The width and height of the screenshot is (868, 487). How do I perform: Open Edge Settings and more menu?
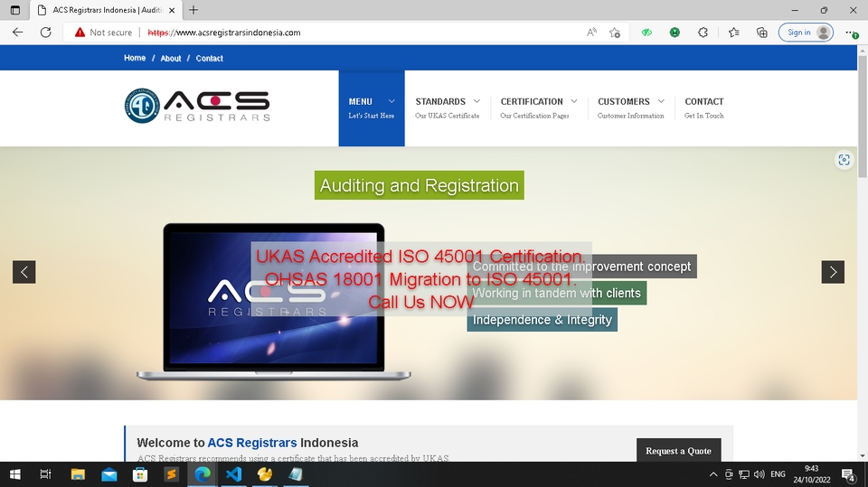[852, 33]
